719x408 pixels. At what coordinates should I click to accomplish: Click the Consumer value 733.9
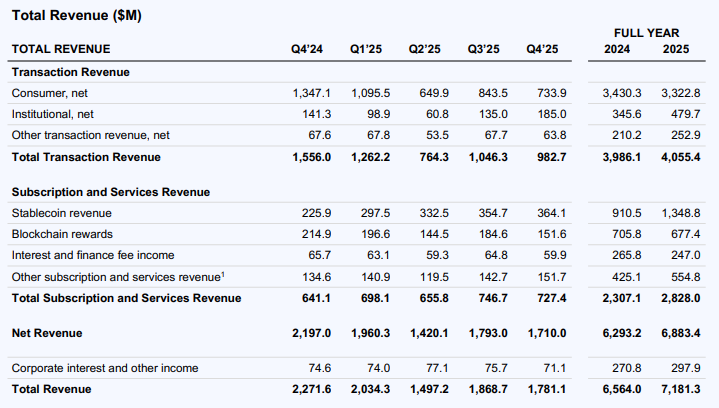pyautogui.click(x=552, y=93)
